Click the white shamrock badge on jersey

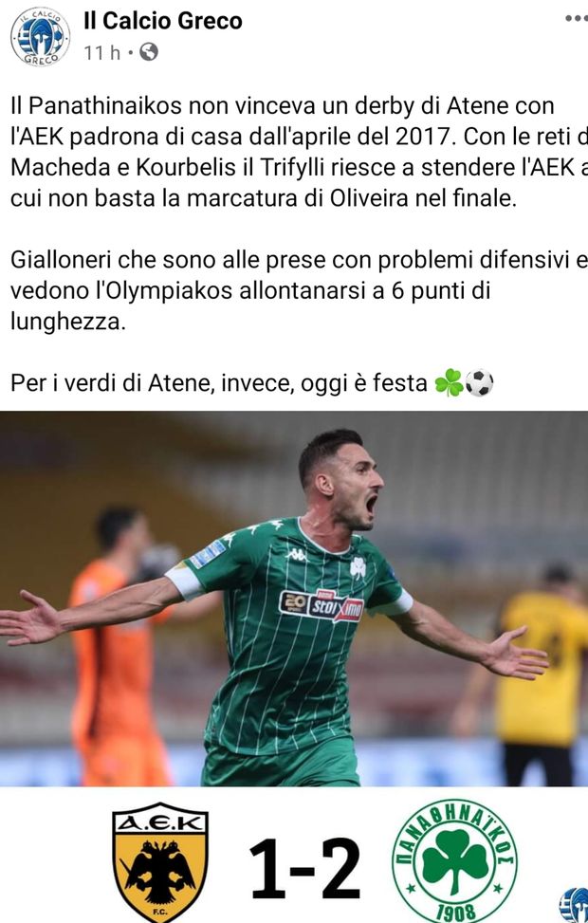[x=358, y=568]
